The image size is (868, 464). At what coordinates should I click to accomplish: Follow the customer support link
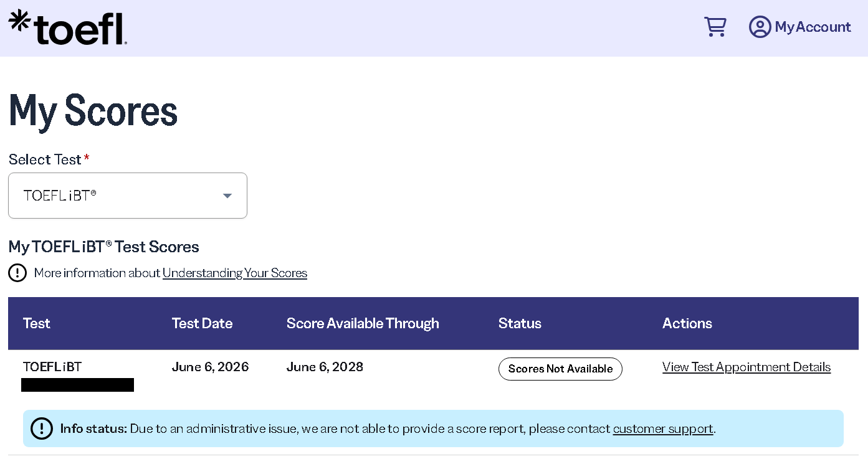(x=663, y=428)
